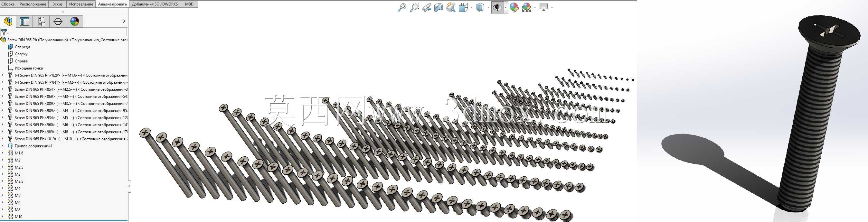Screen dimensions: 868x222
Task: Click the M8 pattern folder icon
Action: coord(10,209)
